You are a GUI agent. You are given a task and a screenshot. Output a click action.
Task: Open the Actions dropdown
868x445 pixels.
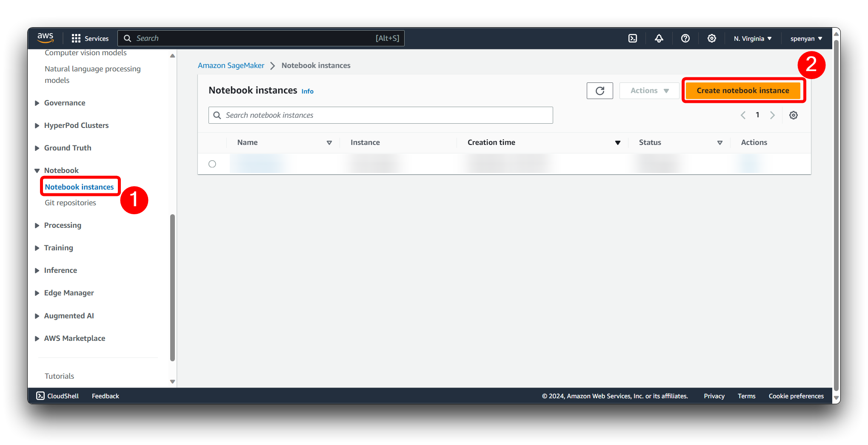pos(649,91)
